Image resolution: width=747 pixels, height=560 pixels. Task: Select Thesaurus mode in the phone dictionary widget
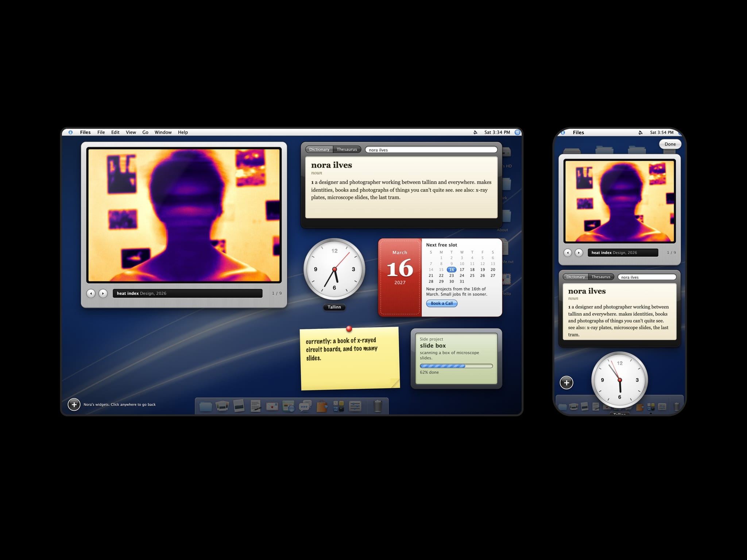(x=601, y=277)
